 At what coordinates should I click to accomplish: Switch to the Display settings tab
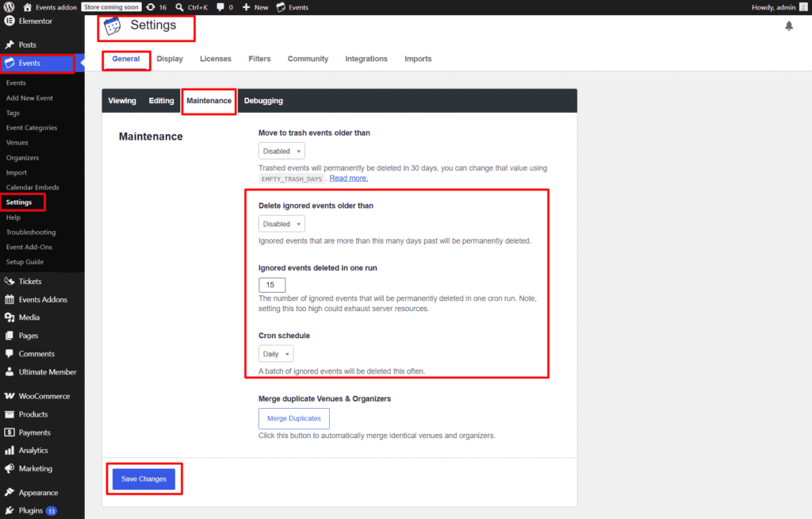170,59
